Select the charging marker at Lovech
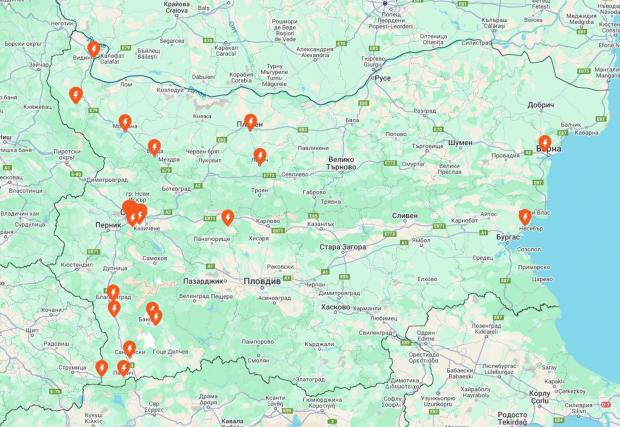The height and width of the screenshot is (427, 620). [x=260, y=156]
